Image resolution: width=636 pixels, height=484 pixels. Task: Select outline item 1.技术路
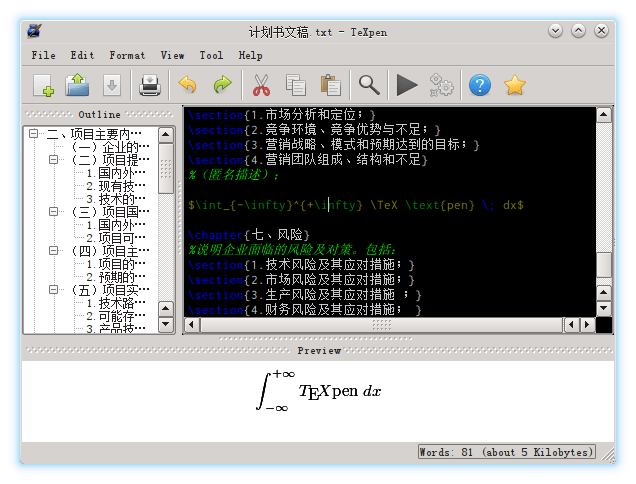tap(116, 303)
